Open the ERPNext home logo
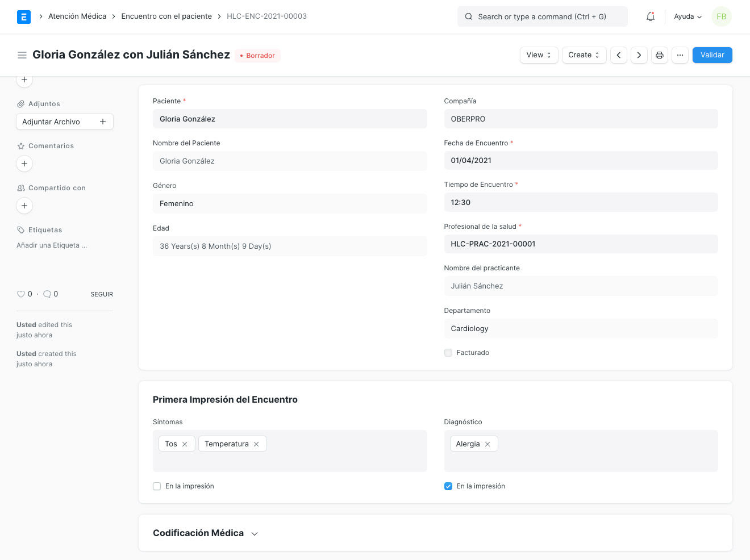Screen dimensions: 750x560 [24, 17]
